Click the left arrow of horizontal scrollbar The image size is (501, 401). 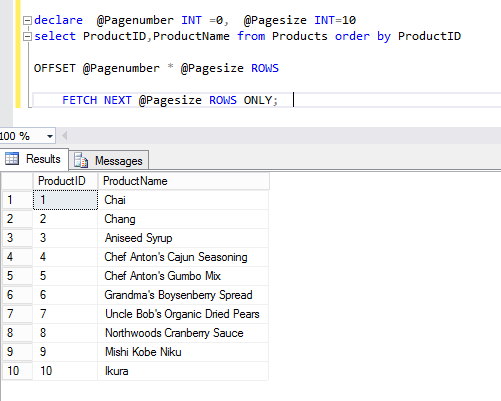coord(65,136)
